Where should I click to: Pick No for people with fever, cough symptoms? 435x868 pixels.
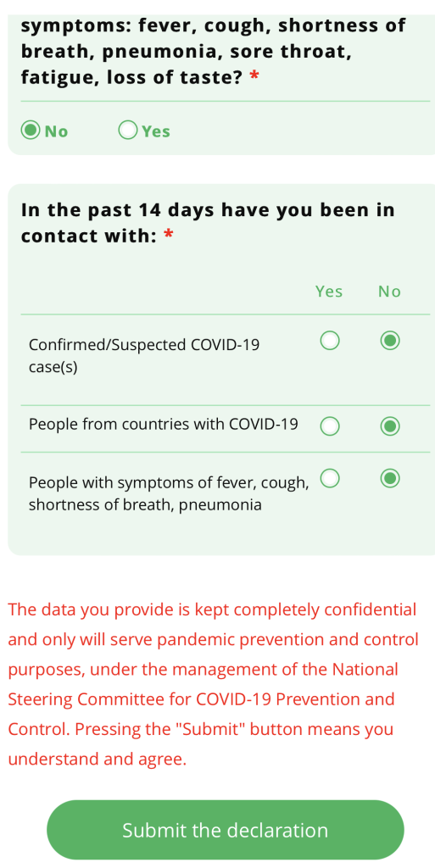pos(390,479)
